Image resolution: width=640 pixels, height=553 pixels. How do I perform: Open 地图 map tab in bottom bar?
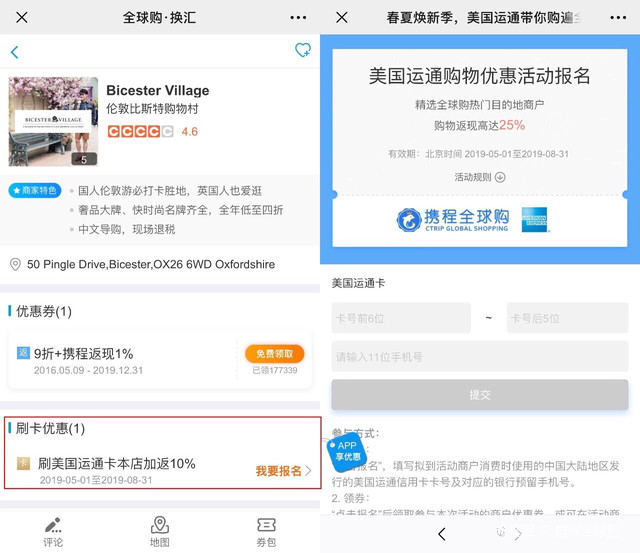point(160,532)
